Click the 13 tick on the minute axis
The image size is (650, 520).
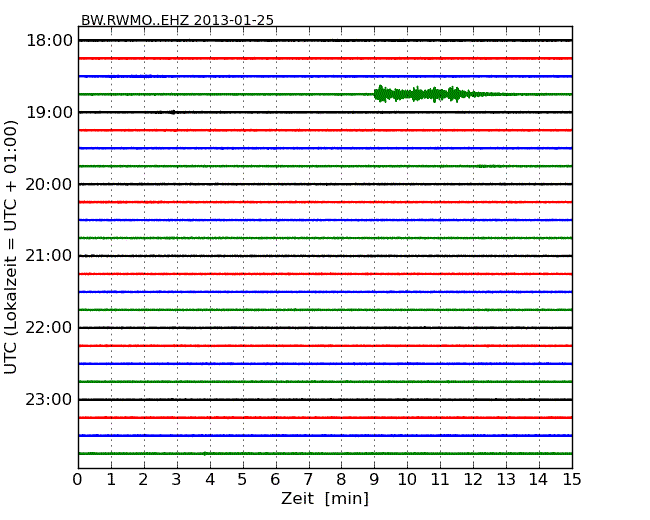click(x=506, y=480)
